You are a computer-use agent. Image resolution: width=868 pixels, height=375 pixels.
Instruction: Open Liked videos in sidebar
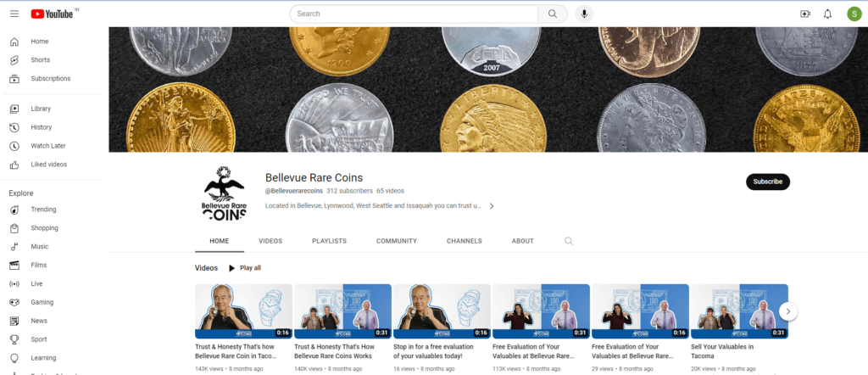[x=51, y=165]
